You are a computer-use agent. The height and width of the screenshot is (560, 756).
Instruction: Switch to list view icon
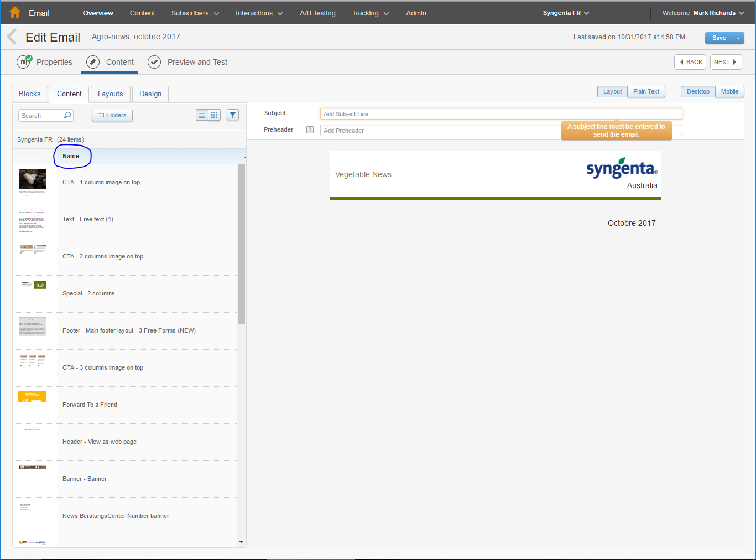(202, 115)
